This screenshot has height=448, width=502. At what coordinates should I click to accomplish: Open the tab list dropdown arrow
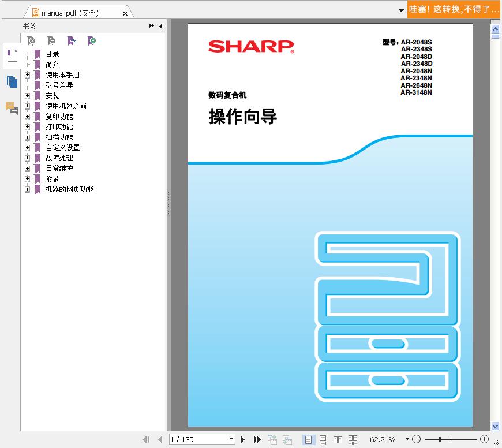pyautogui.click(x=401, y=10)
